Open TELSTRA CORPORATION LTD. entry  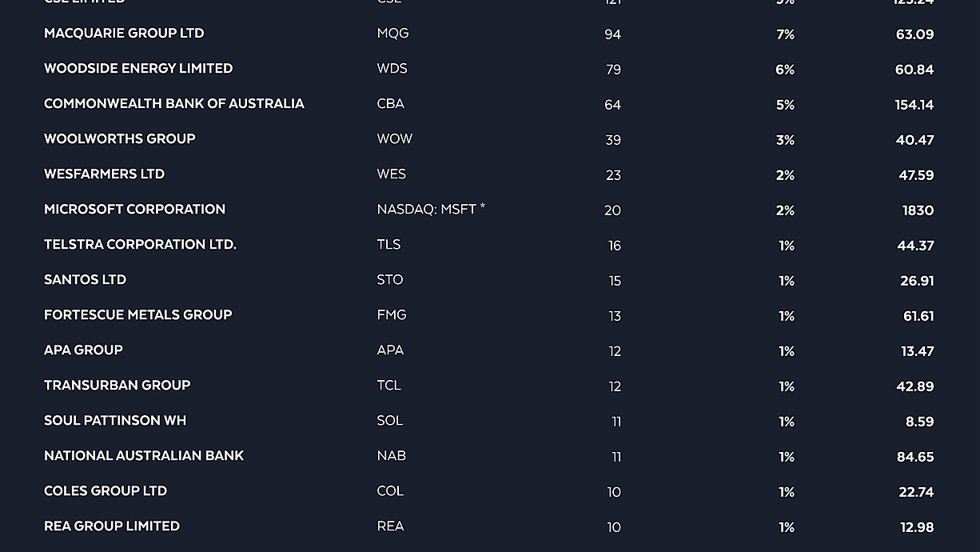140,245
